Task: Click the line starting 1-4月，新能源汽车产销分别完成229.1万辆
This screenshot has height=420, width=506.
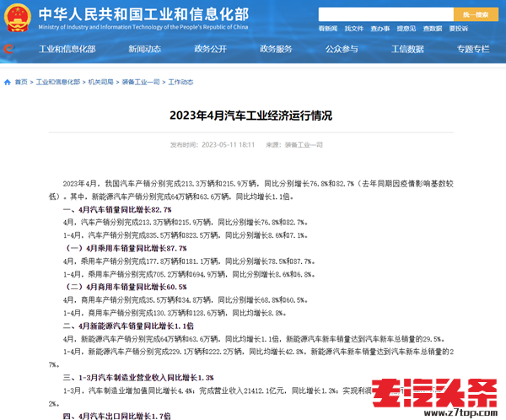Action: click(x=251, y=358)
